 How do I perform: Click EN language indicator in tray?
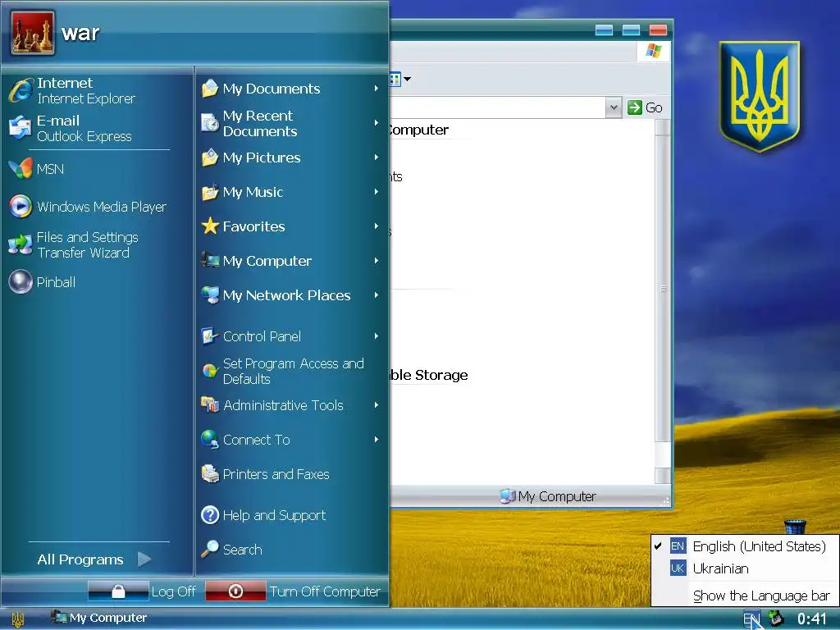click(x=751, y=619)
